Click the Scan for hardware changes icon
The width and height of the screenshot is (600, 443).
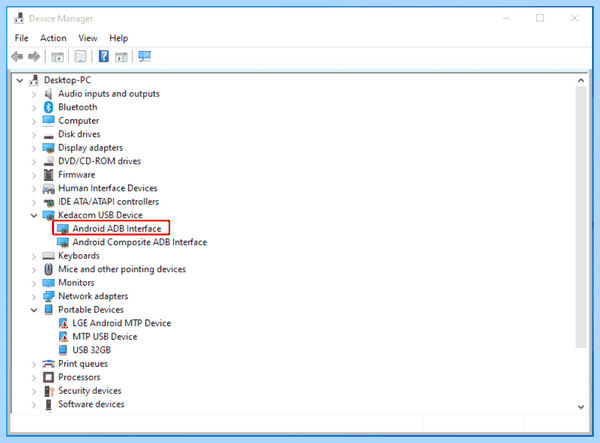tap(145, 57)
